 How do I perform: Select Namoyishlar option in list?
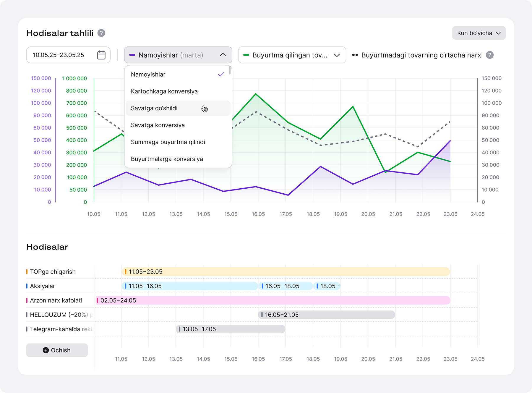178,75
